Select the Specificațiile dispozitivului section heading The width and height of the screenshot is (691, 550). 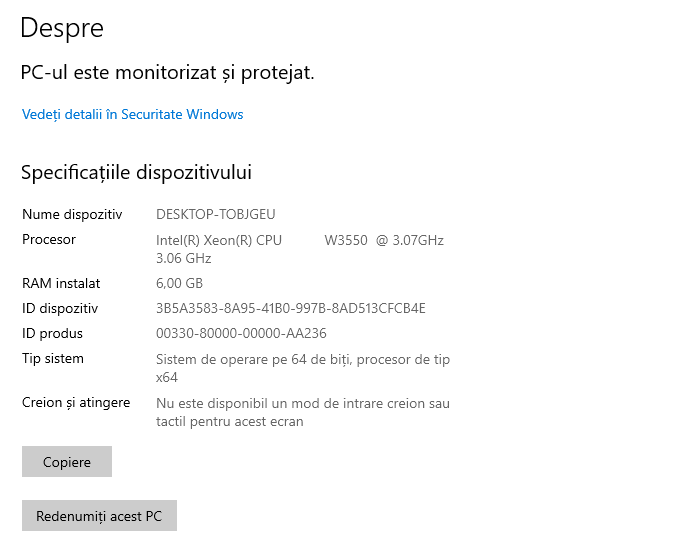pyautogui.click(x=136, y=173)
